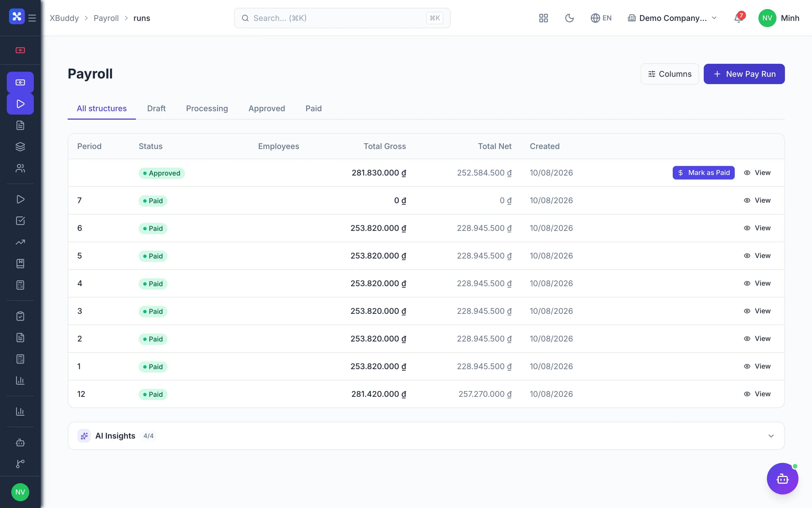Switch to the Approved tab
812x508 pixels.
(x=267, y=109)
